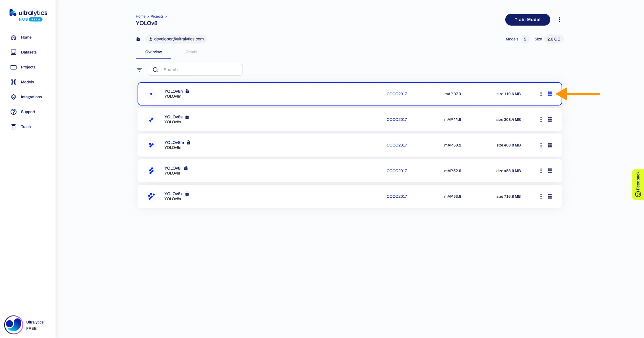Viewport: 644px width, 338px height.
Task: Click the grid view icon for YOLOv8l
Action: 550,170
